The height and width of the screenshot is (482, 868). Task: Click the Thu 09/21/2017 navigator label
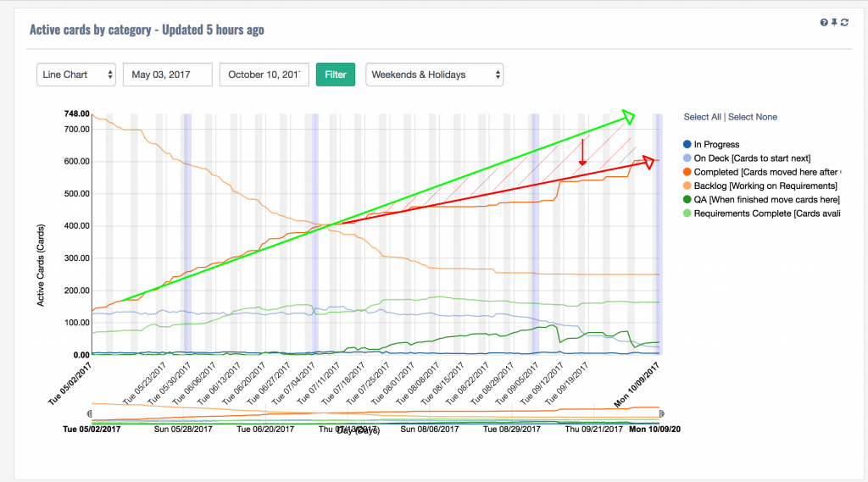(593, 429)
